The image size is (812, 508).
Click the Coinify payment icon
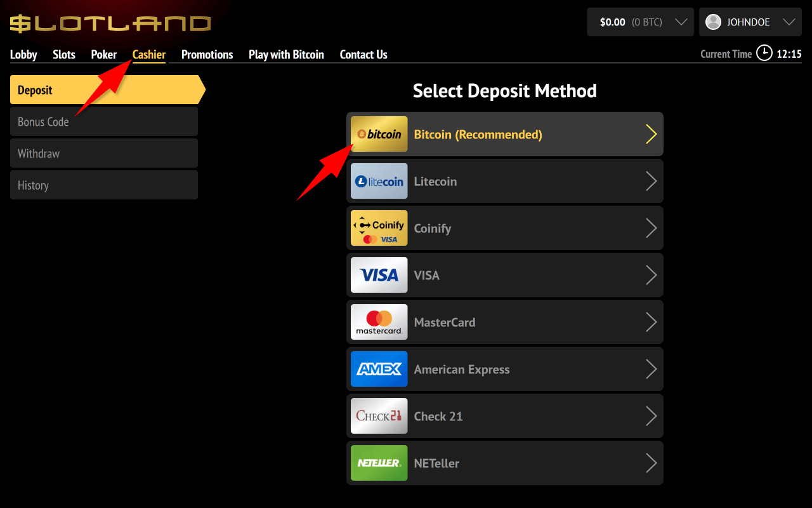379,228
